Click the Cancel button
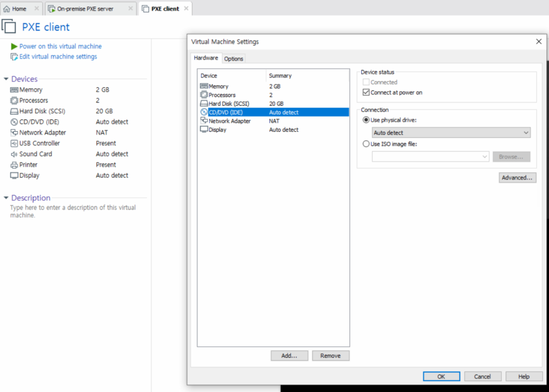Image resolution: width=549 pixels, height=392 pixels. coord(482,377)
